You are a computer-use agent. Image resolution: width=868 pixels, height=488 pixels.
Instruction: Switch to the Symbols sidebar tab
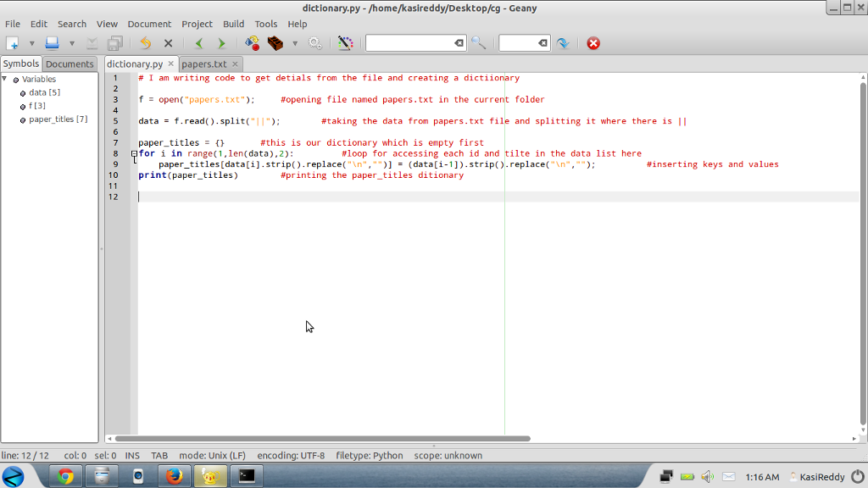(21, 64)
